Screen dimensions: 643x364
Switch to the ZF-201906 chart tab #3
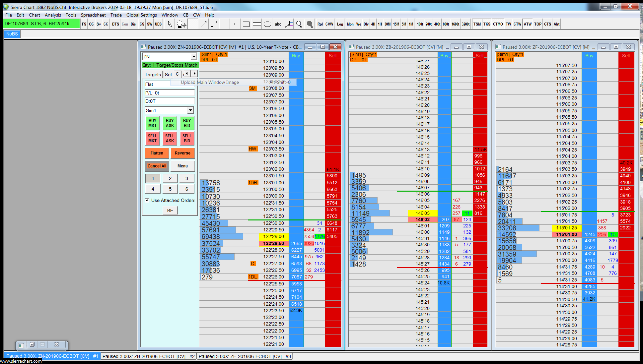(245, 356)
